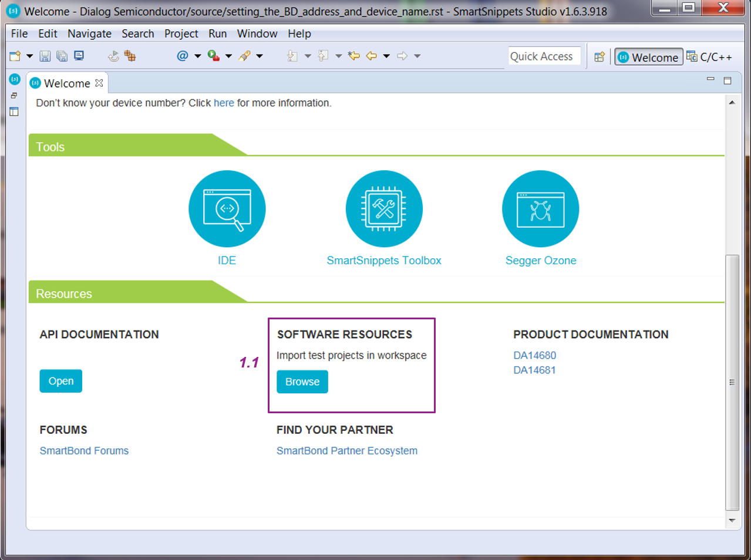The image size is (751, 560).
Task: Open the File menu
Action: [x=19, y=33]
